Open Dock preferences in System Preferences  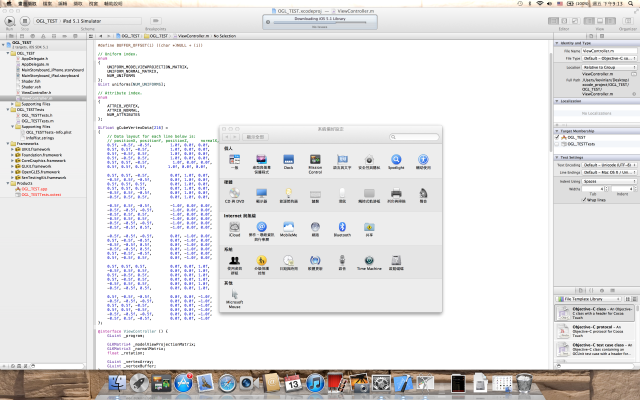288,160
